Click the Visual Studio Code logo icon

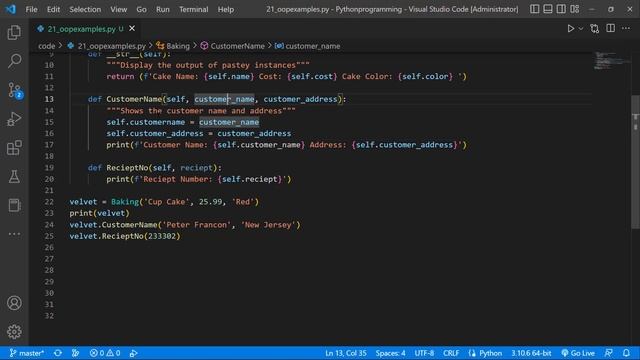click(11, 9)
